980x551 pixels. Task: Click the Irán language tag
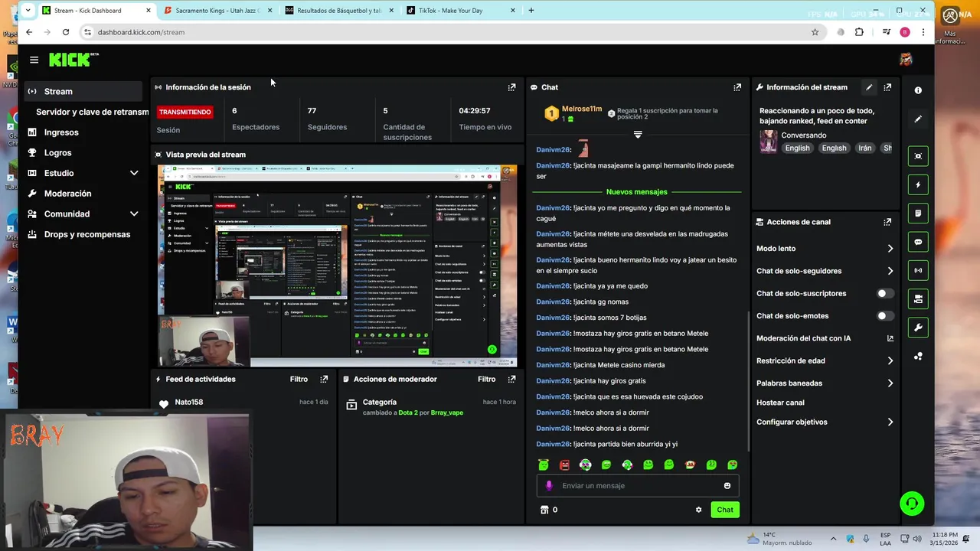pyautogui.click(x=864, y=148)
